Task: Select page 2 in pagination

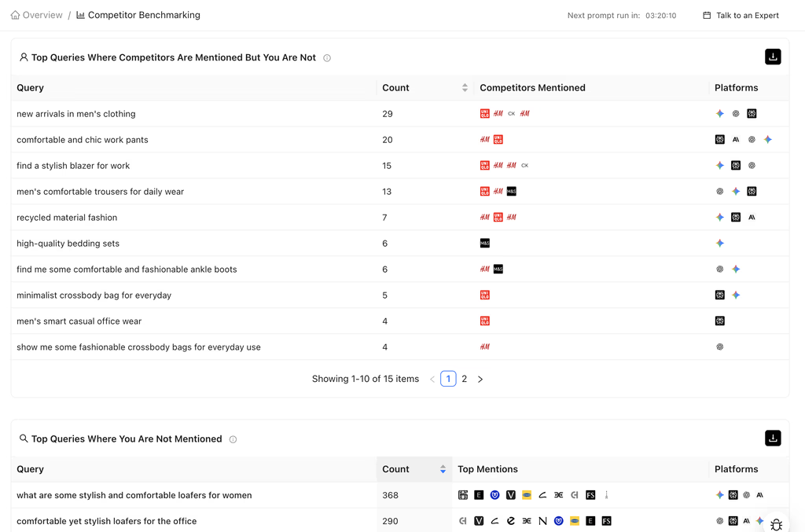Action: [x=465, y=379]
